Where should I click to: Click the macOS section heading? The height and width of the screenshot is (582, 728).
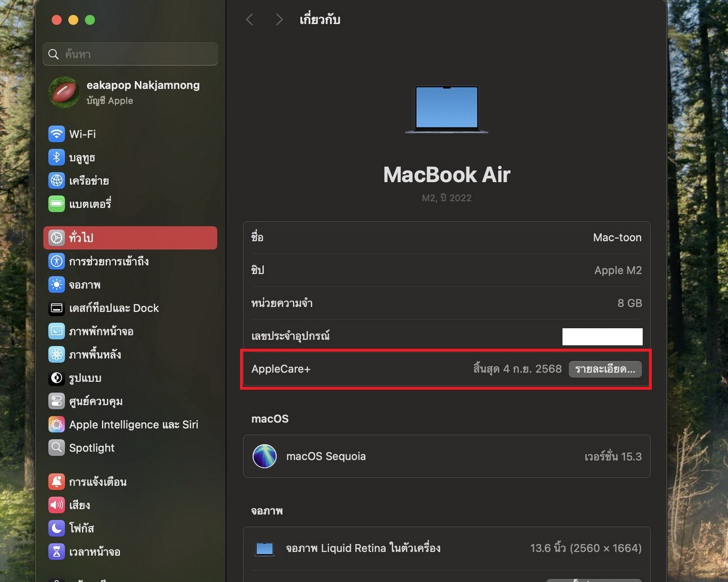coord(270,419)
